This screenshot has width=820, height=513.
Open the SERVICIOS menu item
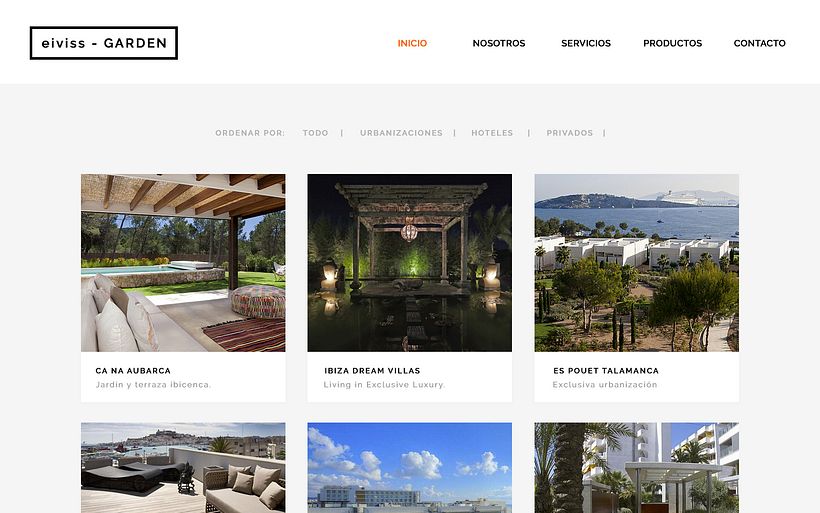point(586,43)
